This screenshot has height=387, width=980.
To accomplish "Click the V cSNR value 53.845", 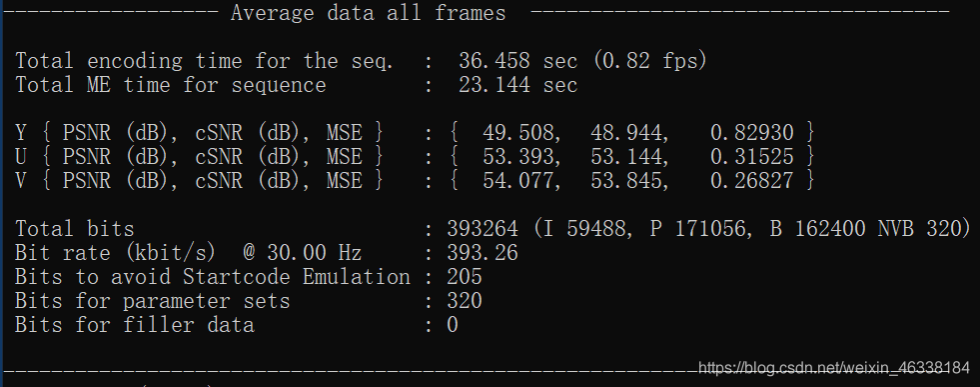I will [627, 181].
